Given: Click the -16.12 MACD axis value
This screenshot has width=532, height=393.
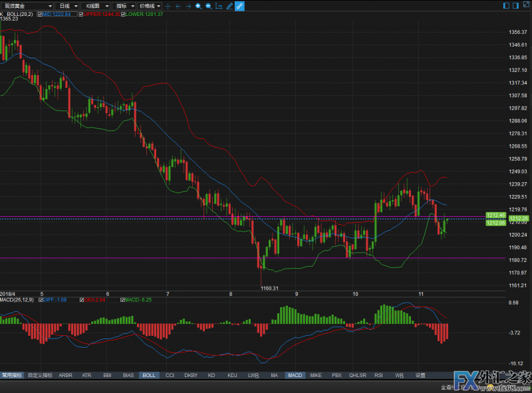Looking at the screenshot, I should (x=516, y=364).
